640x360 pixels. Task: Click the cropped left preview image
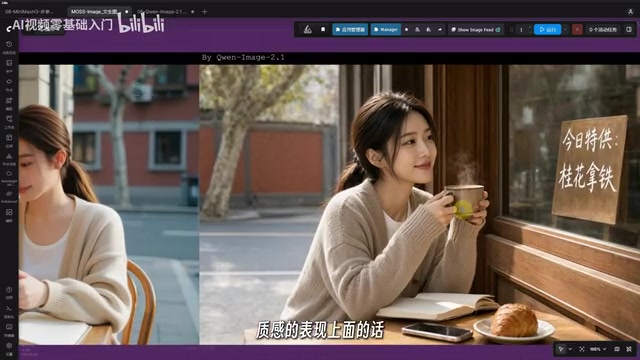[109, 204]
